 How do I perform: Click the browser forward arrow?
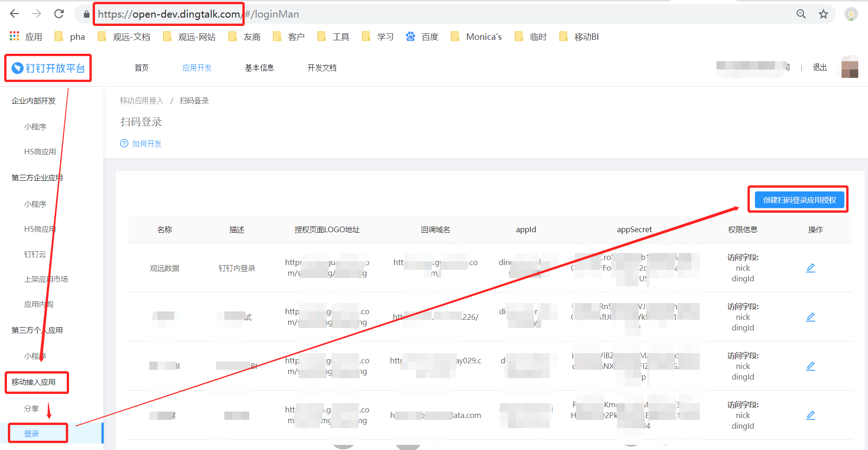(37, 14)
